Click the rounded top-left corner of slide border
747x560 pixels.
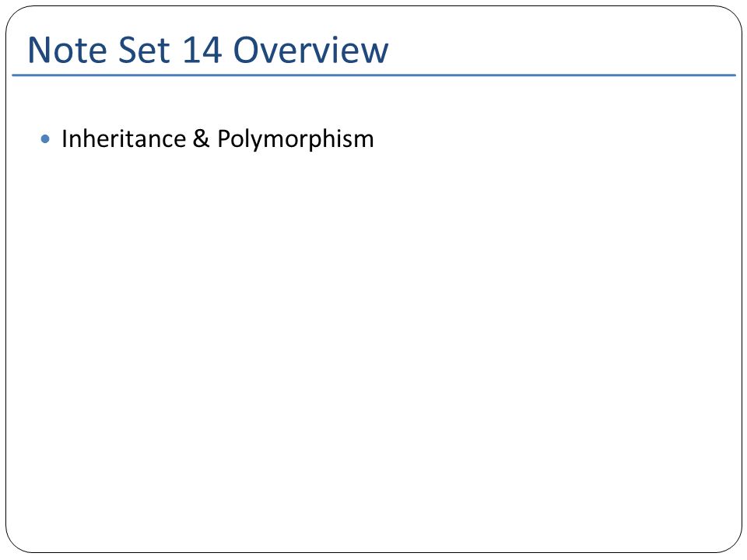[x=14, y=15]
